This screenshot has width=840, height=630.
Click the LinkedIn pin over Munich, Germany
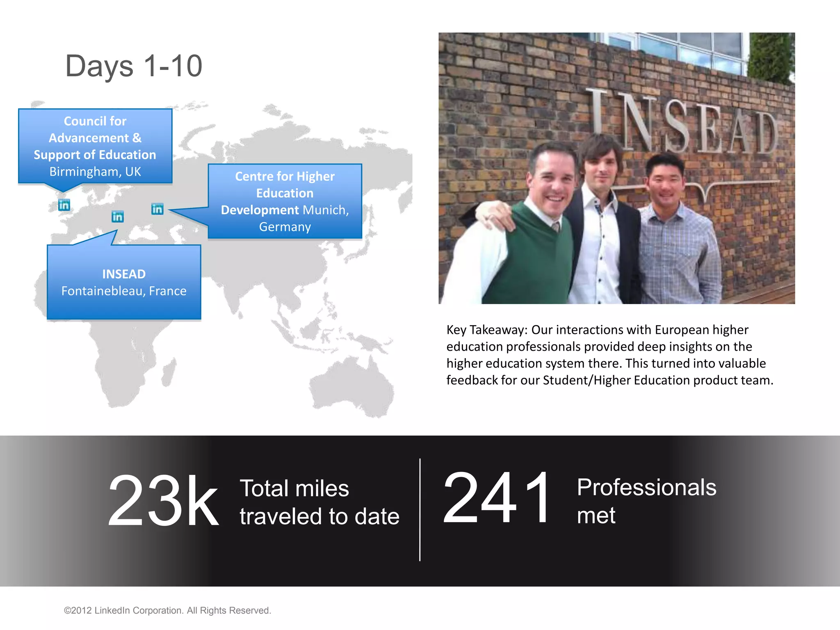(157, 209)
